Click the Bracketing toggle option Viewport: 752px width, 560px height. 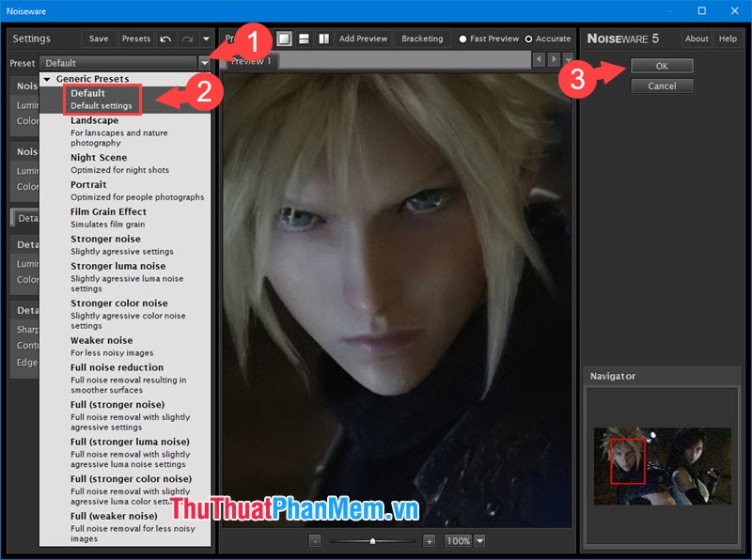[421, 39]
